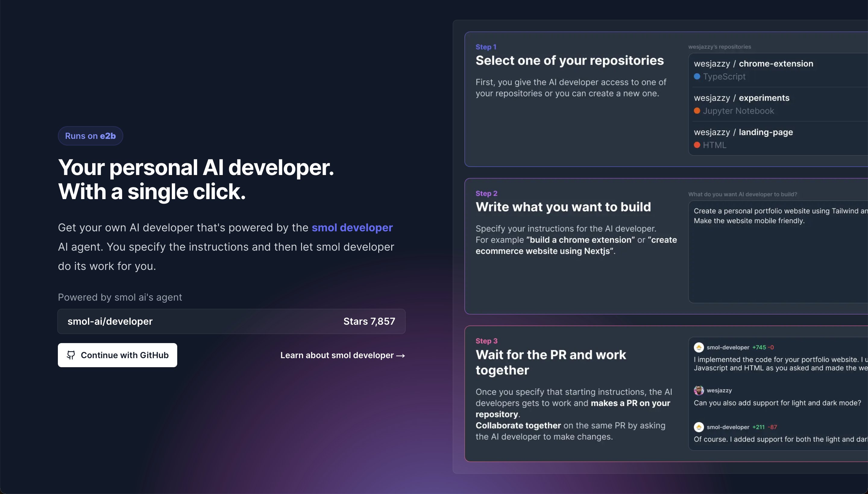This screenshot has width=868, height=494.
Task: Click the Step 2 card heading
Action: [563, 207]
